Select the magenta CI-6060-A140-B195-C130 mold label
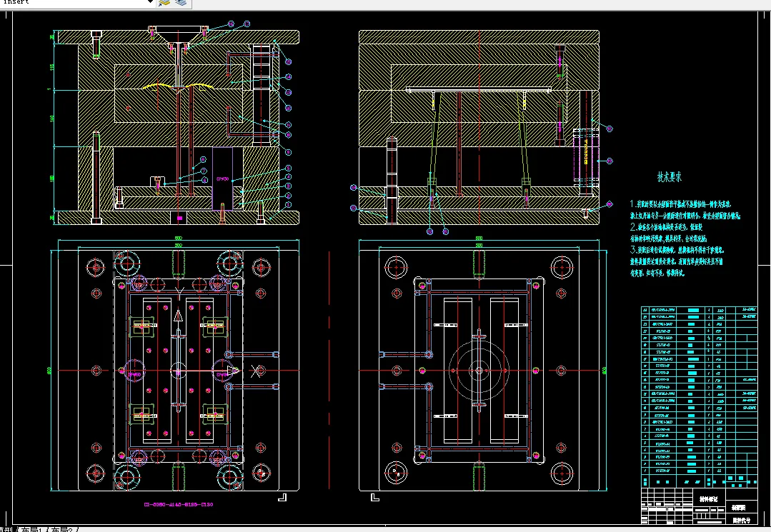Screen dimensions: 771x532 point(179,504)
